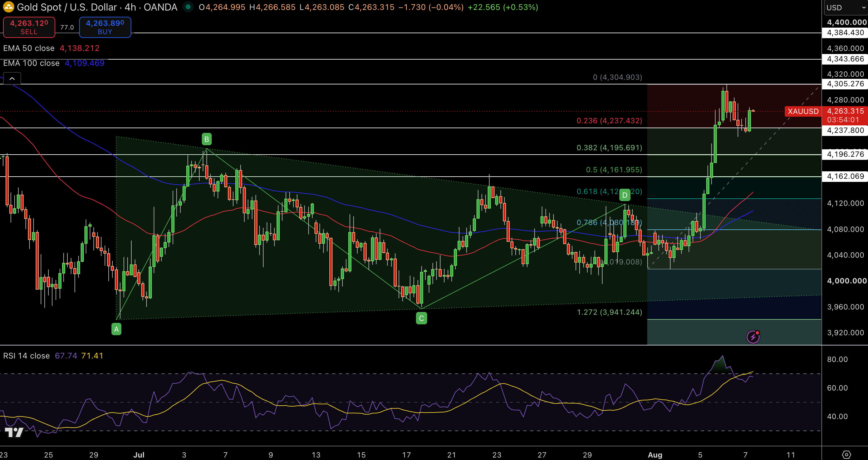
Task: Click the 4,000.000 price axis label
Action: [847, 281]
